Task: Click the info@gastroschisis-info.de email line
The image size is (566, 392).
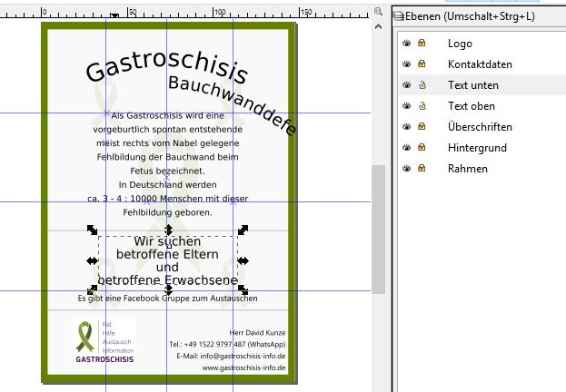Action: tap(231, 356)
